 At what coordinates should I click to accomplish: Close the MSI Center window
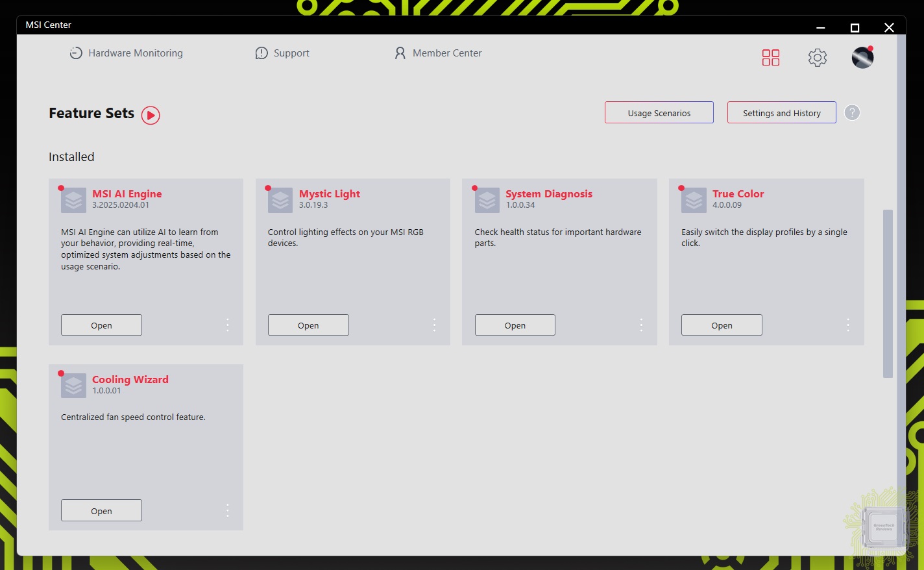(x=889, y=27)
